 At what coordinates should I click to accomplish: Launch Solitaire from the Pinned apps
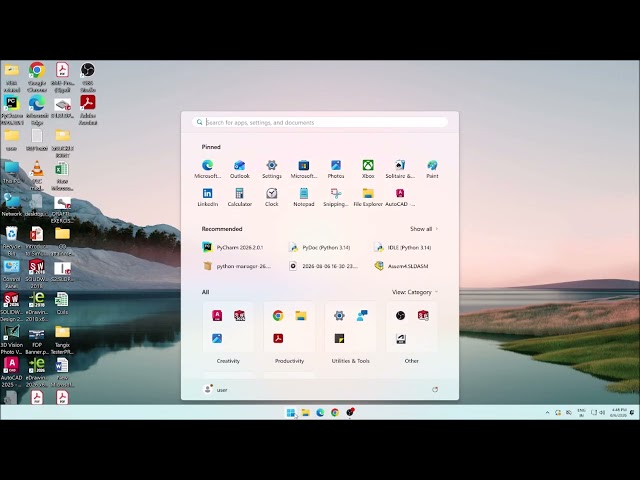click(x=400, y=169)
